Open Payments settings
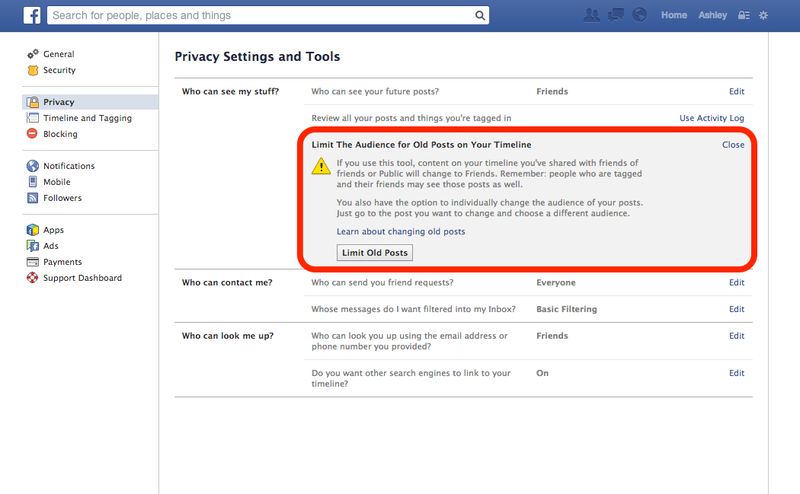The width and height of the screenshot is (800, 494). click(62, 262)
